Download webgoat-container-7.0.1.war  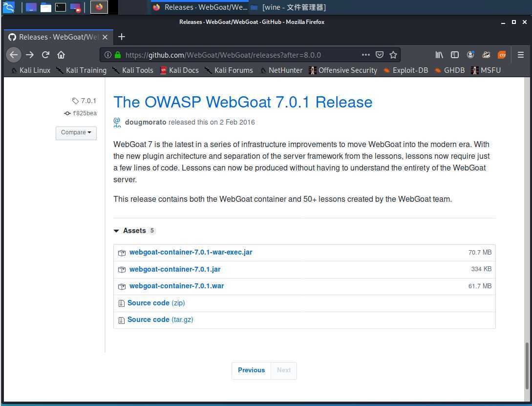pyautogui.click(x=176, y=286)
